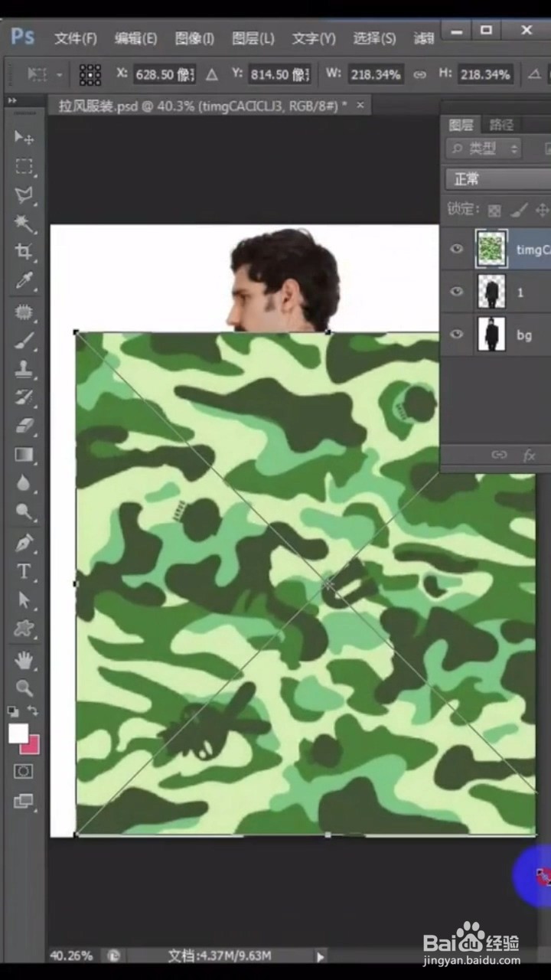This screenshot has height=980, width=551.
Task: Click the timgC layer thumbnail
Action: click(491, 249)
